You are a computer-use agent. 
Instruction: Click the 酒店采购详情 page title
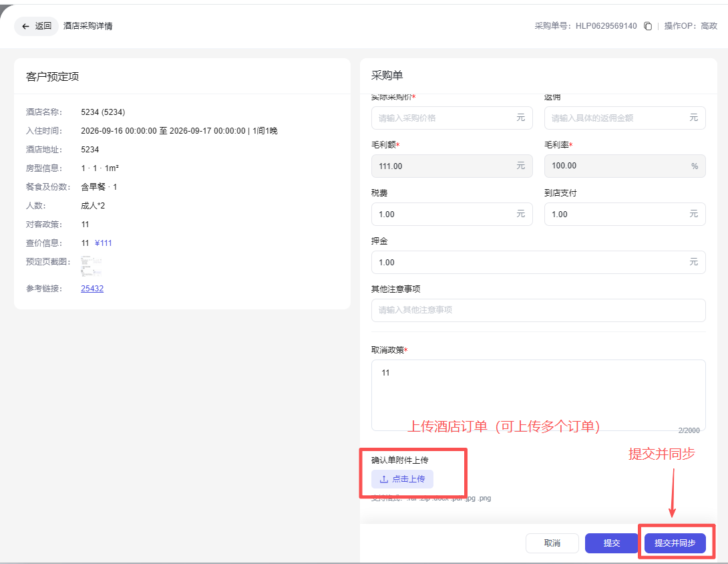(87, 26)
